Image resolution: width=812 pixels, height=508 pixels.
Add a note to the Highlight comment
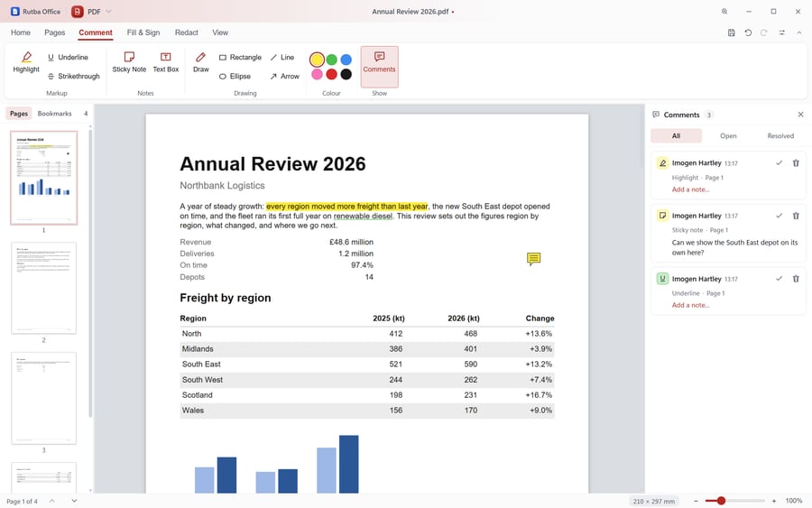[690, 189]
